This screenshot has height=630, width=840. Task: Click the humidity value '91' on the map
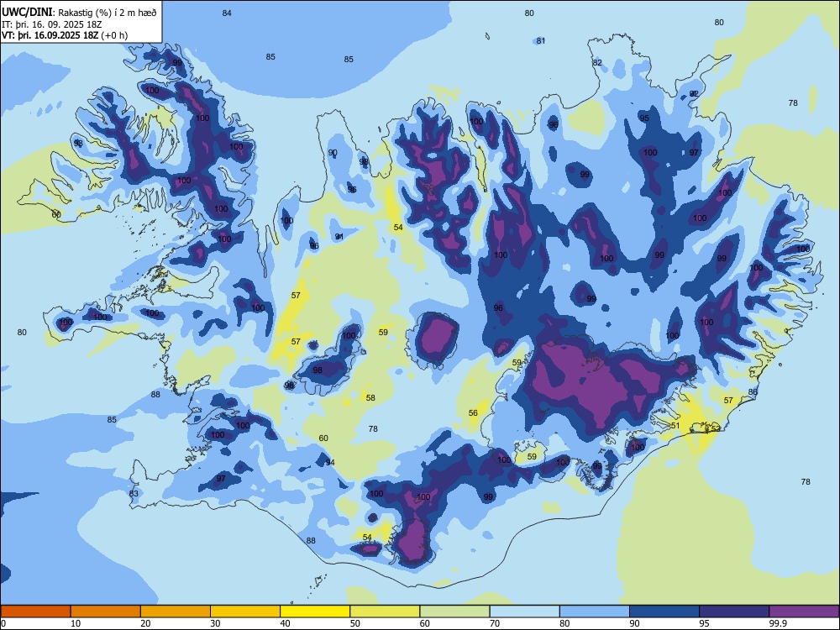pos(339,236)
